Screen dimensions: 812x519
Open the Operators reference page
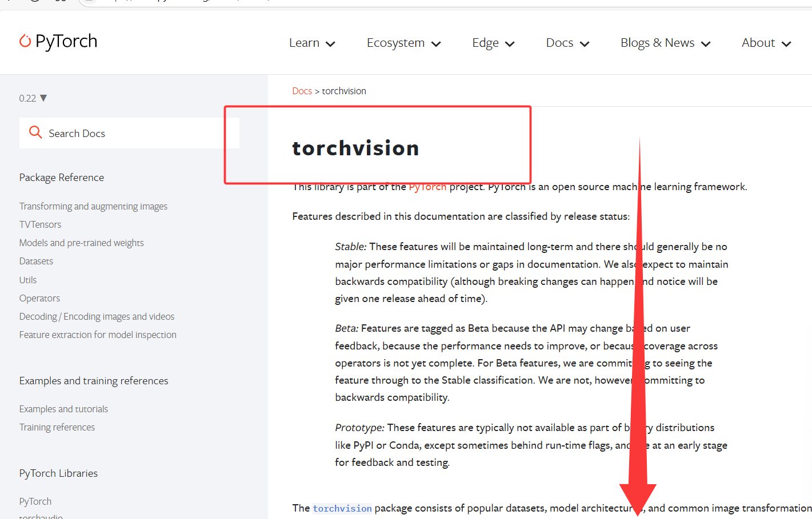point(39,298)
